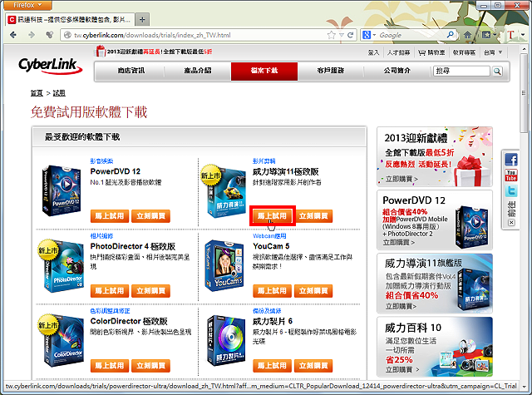Start ColorDirector trial with 馬上試用

[110, 366]
